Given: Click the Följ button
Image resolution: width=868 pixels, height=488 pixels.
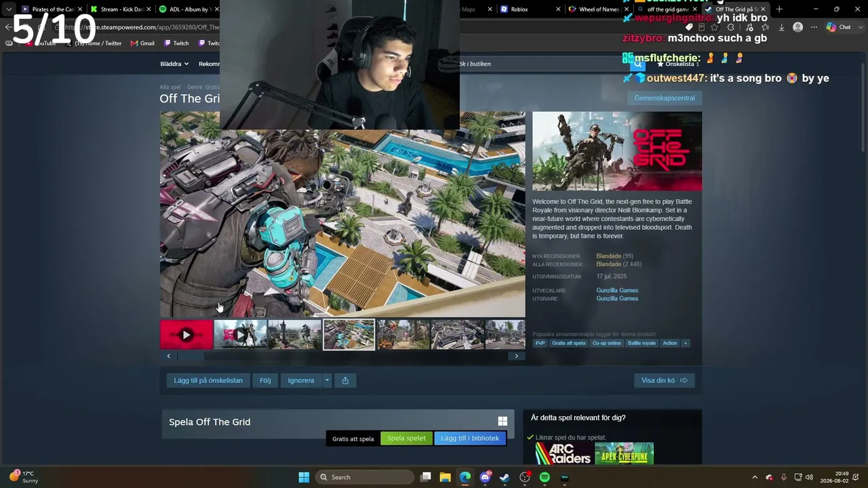Looking at the screenshot, I should pos(265,380).
